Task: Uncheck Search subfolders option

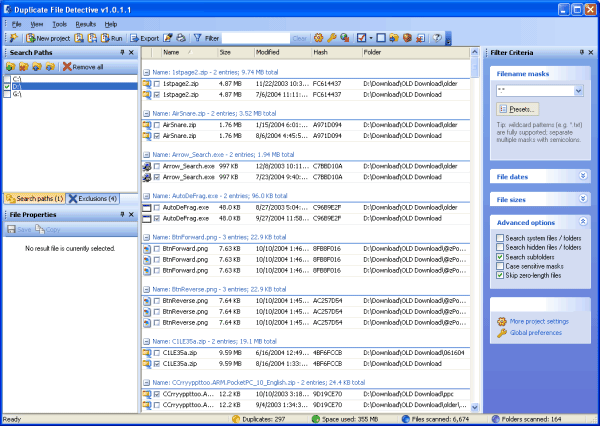Action: click(x=501, y=256)
